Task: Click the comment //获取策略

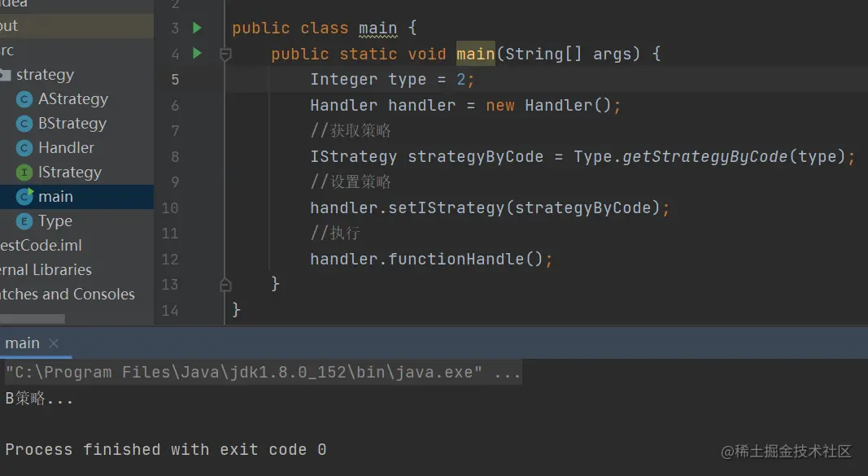Action: tap(351, 131)
